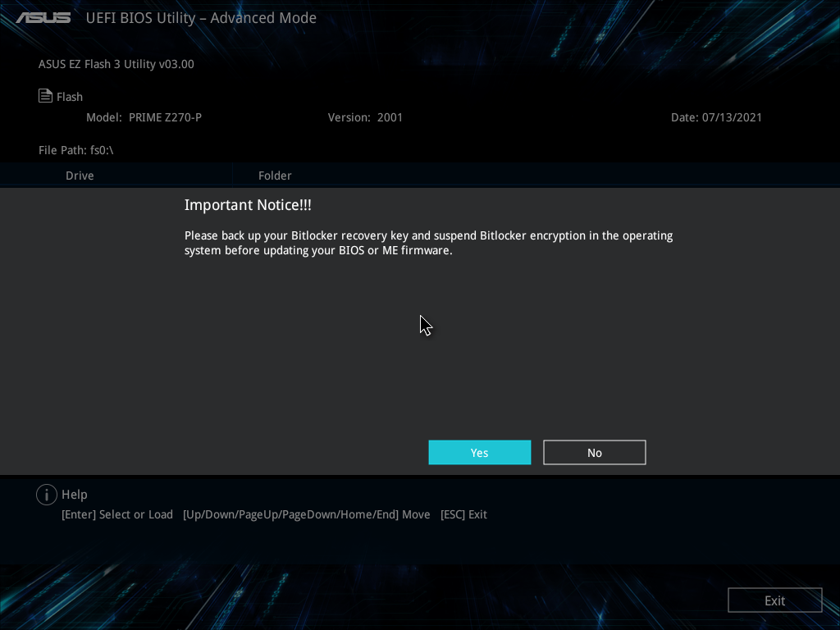Viewport: 840px width, 630px height.
Task: Click the Help label text
Action: pyautogui.click(x=75, y=495)
